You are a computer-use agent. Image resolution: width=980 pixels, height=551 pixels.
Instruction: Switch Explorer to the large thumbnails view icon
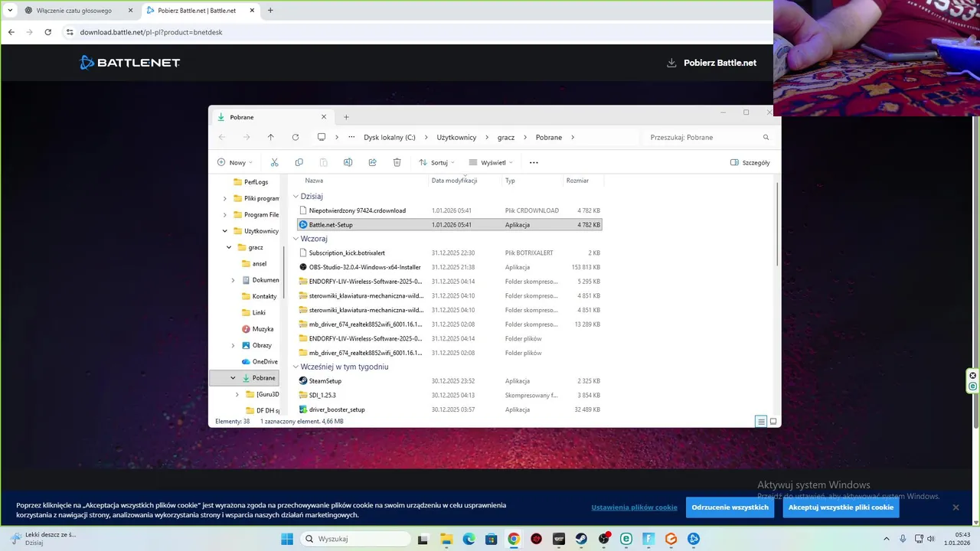[773, 421]
